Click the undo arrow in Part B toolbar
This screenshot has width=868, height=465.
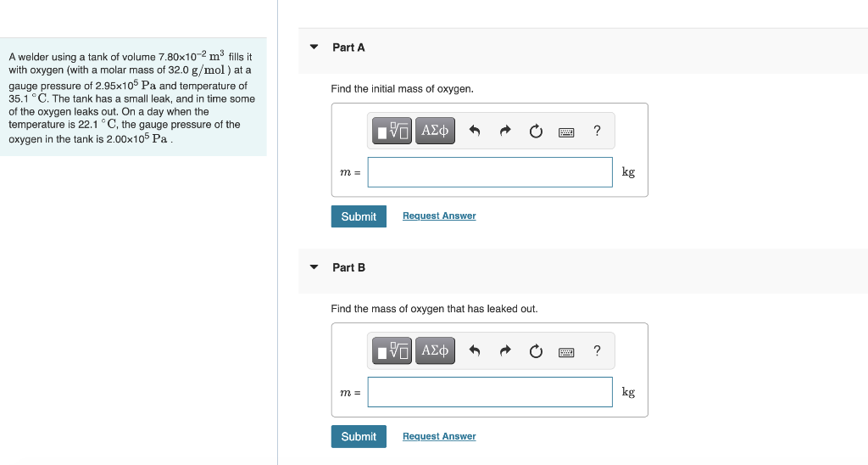[x=475, y=350]
